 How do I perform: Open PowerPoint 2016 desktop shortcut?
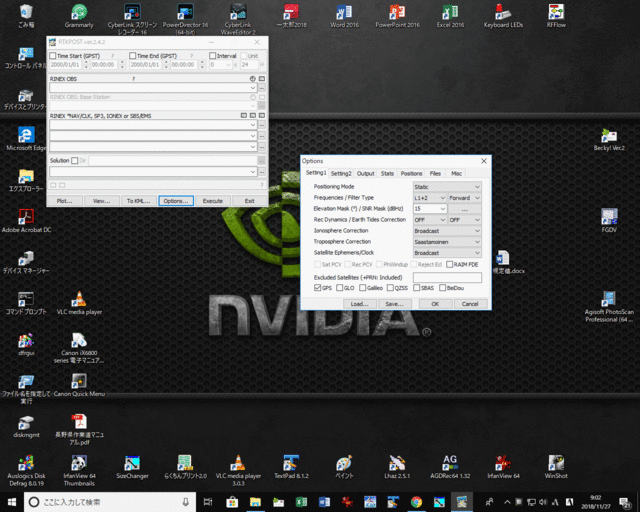[x=397, y=16]
